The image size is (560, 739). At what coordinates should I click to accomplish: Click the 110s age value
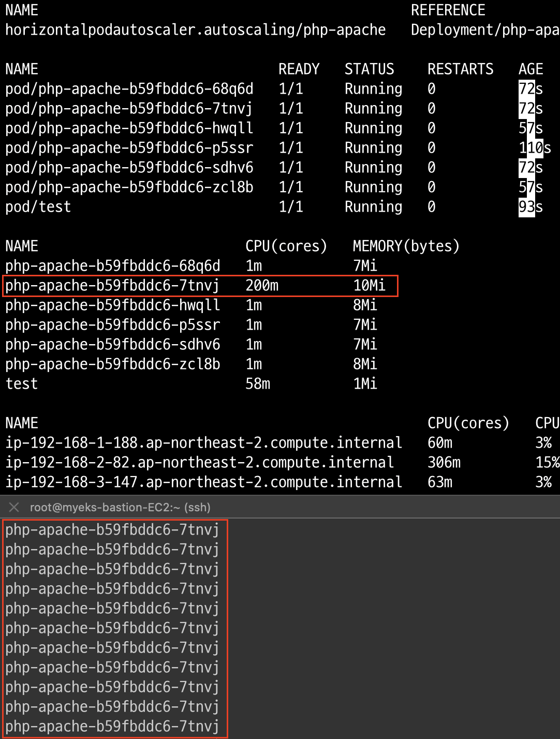pos(535,148)
